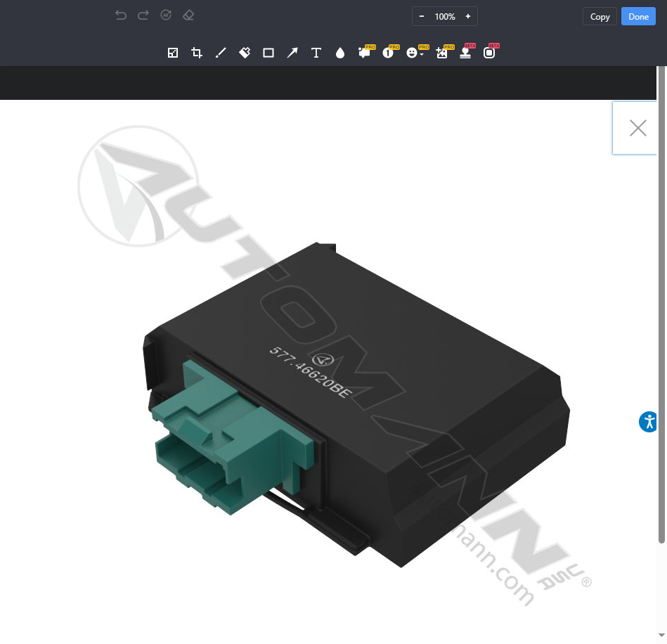Image resolution: width=667 pixels, height=644 pixels.
Task: Click the Redo arrow icon
Action: [x=143, y=15]
